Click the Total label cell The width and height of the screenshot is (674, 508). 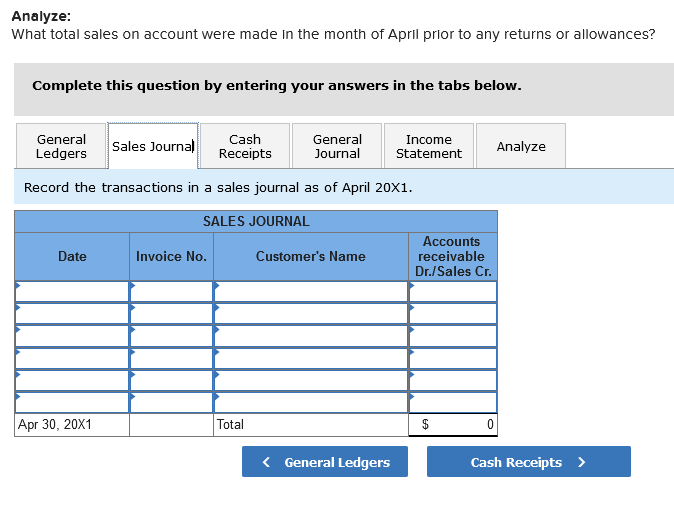pos(311,425)
